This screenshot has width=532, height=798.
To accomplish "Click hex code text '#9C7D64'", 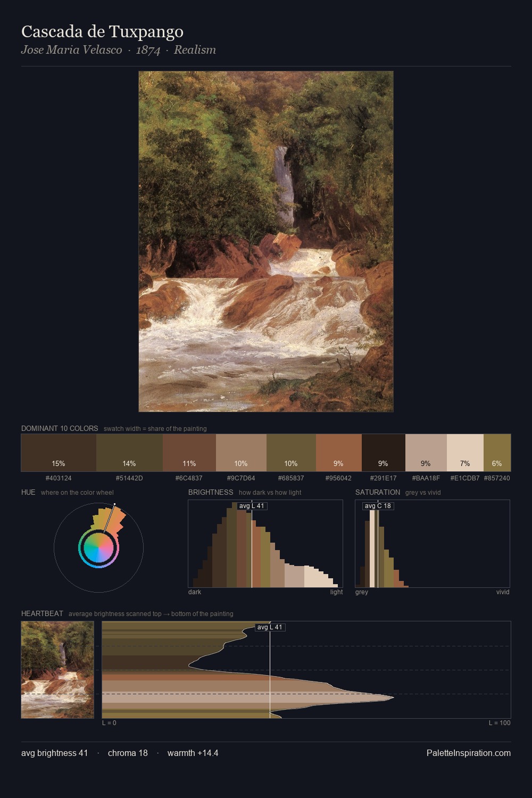I will [x=241, y=478].
